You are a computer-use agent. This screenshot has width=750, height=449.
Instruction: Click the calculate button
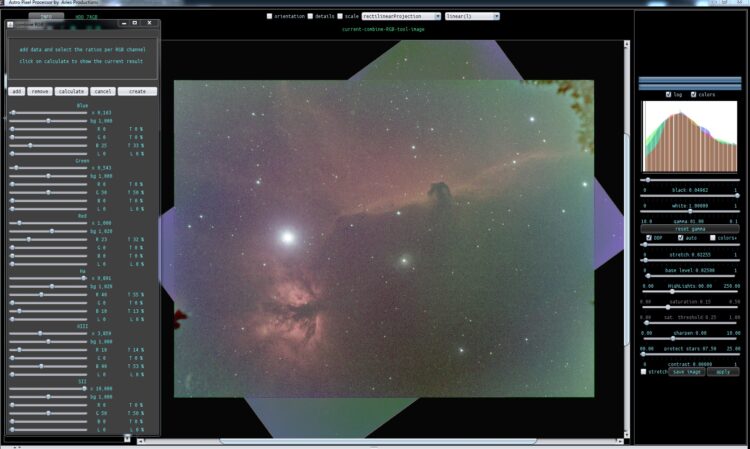[71, 91]
